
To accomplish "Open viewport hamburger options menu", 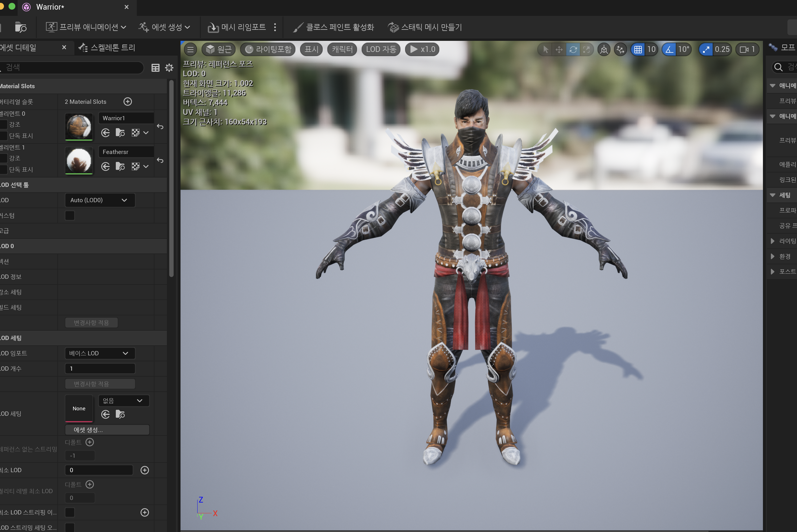I will click(x=190, y=50).
